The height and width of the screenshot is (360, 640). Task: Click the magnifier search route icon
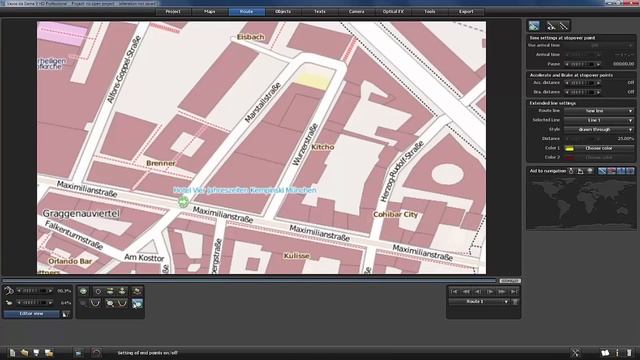(x=110, y=303)
